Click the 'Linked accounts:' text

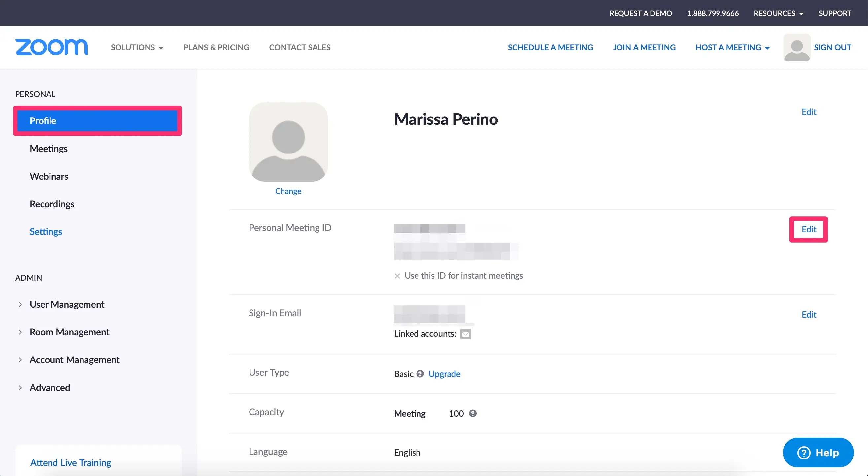click(x=425, y=334)
